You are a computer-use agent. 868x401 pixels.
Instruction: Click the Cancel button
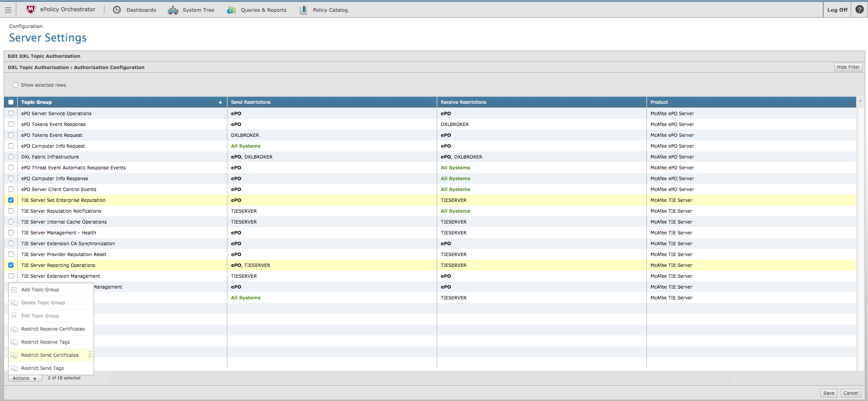click(850, 393)
